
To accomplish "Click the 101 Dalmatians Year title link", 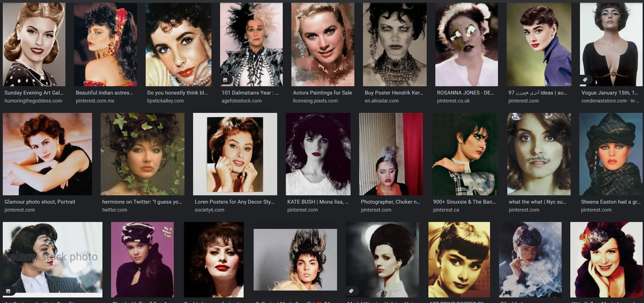I will point(250,93).
